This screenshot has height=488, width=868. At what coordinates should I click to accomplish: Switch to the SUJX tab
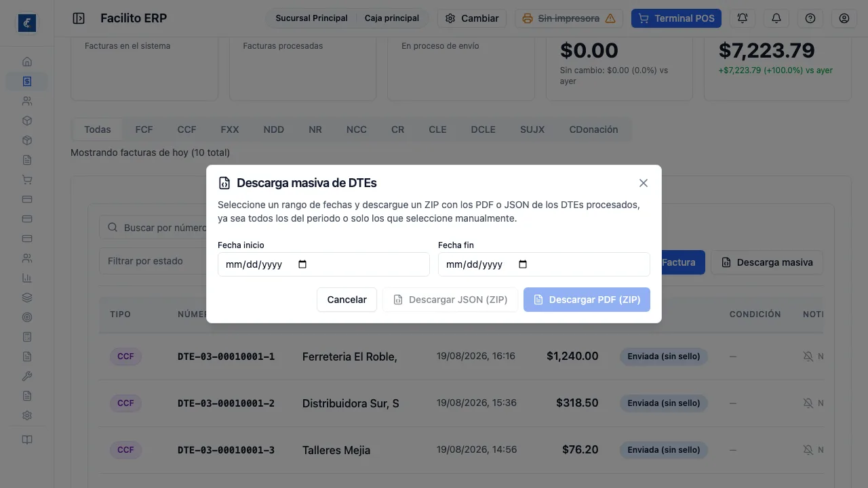click(532, 129)
